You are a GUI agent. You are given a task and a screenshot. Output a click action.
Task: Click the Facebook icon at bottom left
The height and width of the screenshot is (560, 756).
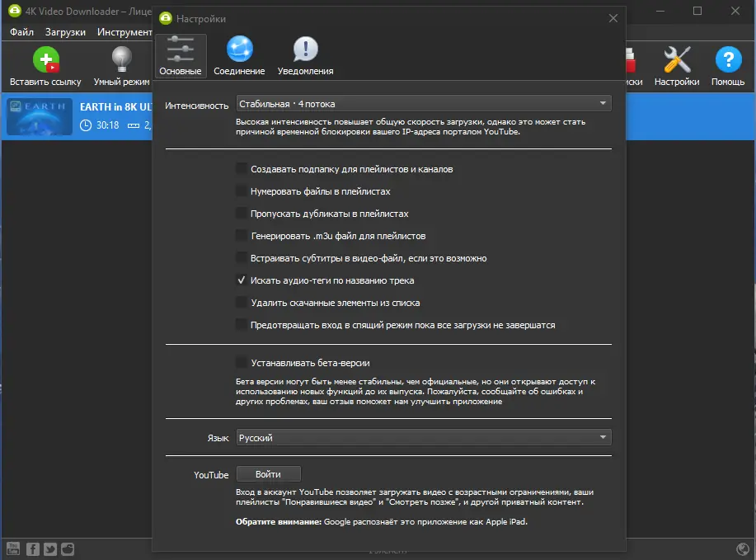(x=32, y=548)
